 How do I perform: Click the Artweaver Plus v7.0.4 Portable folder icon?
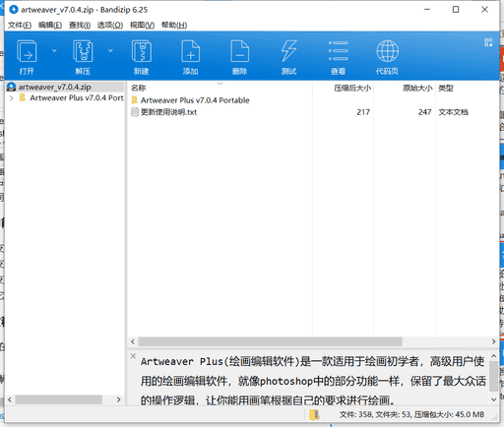coord(135,100)
